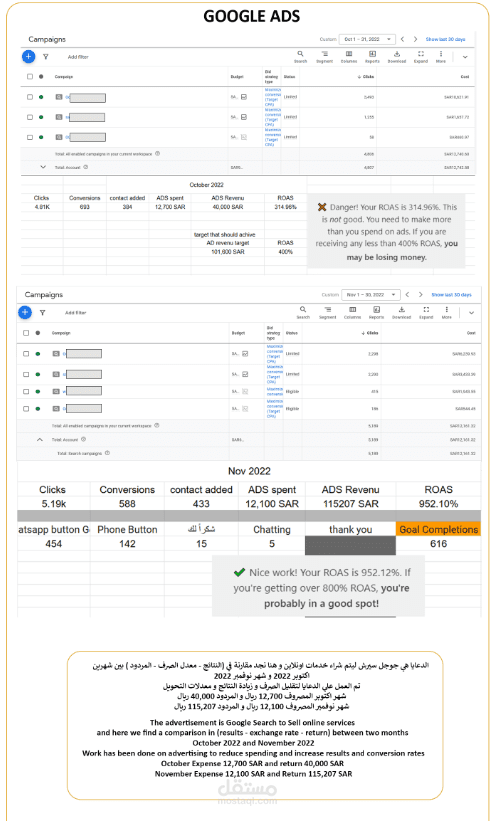Go to previous date range in October panel
This screenshot has height=822, width=495.
[402, 39]
